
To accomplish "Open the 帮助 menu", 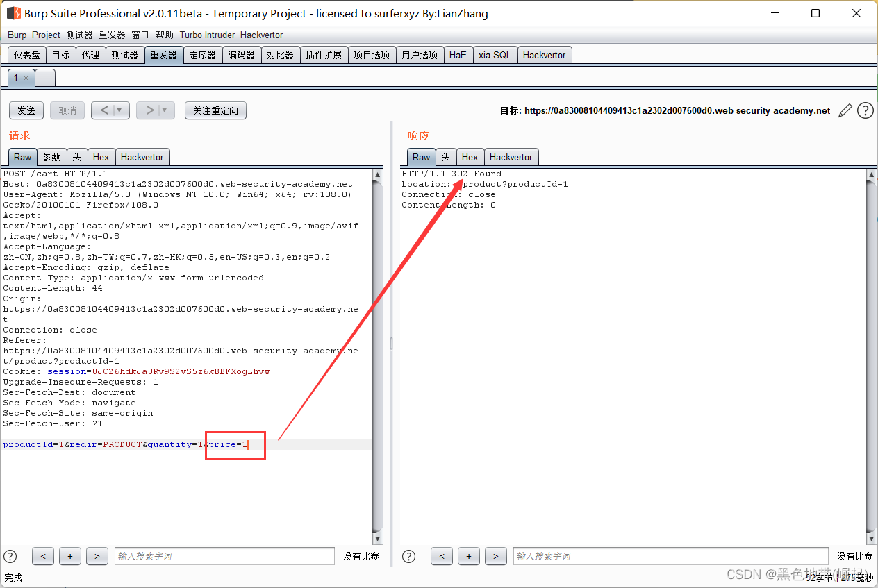I will (165, 35).
